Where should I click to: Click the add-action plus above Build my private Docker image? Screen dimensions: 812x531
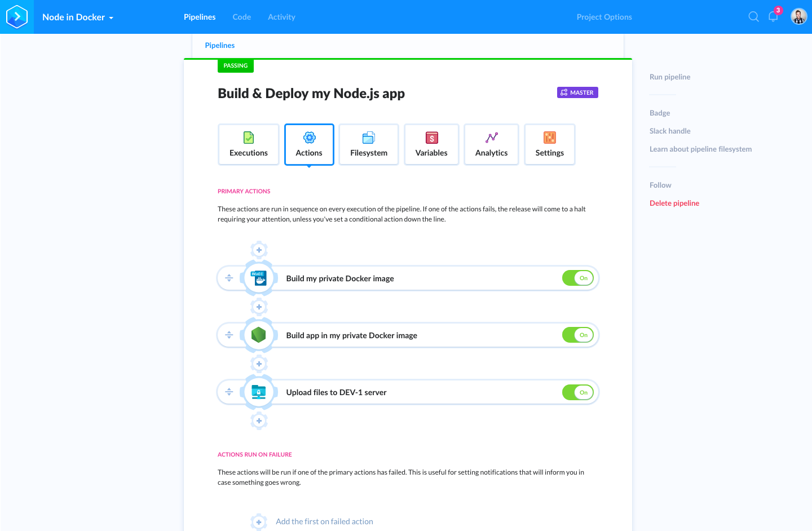click(259, 250)
